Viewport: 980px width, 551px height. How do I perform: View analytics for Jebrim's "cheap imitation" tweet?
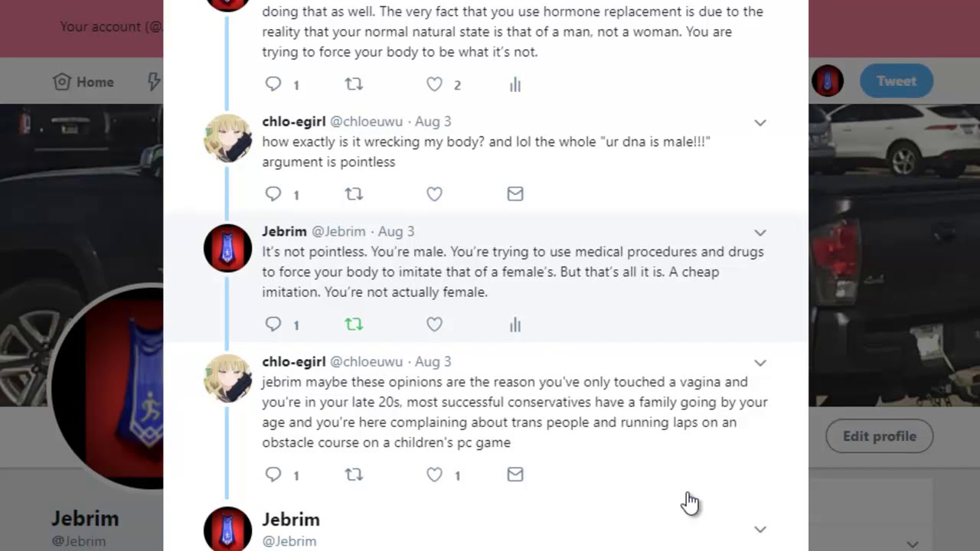515,324
